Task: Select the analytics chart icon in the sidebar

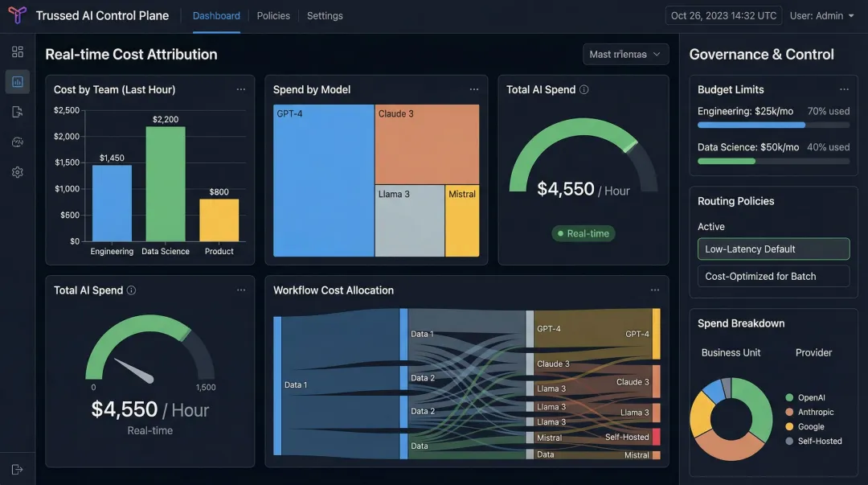Action: [18, 80]
